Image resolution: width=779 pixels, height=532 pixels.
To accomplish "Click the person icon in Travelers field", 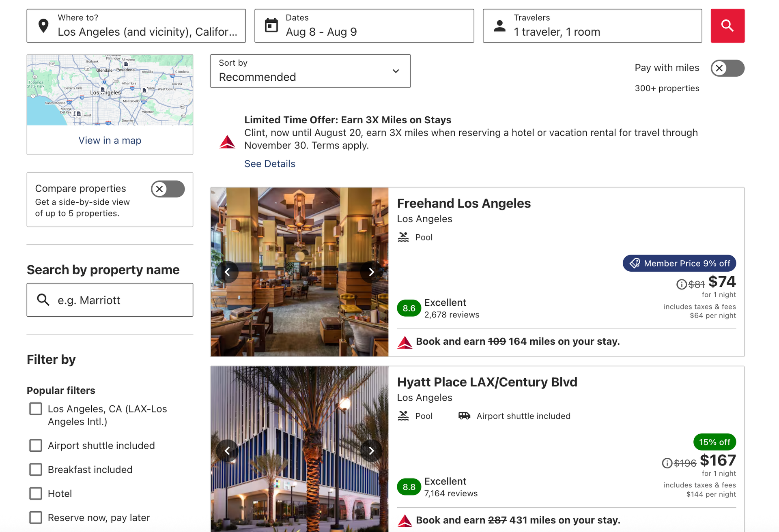I will pos(499,26).
